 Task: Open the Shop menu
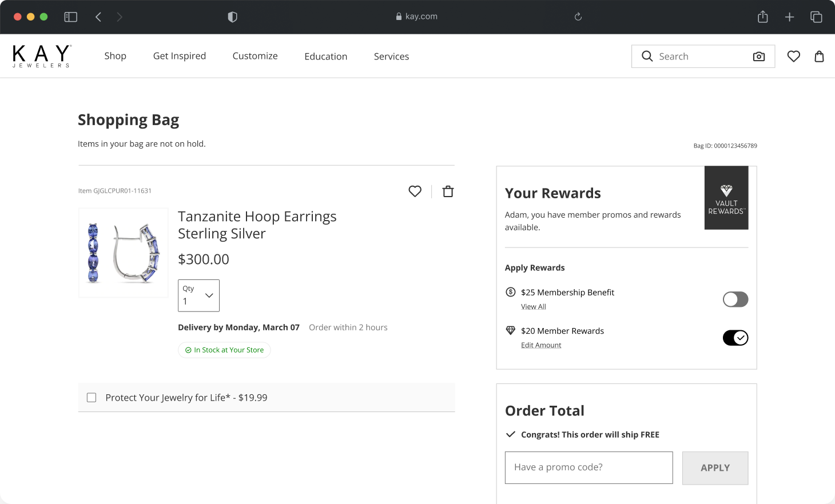point(115,56)
